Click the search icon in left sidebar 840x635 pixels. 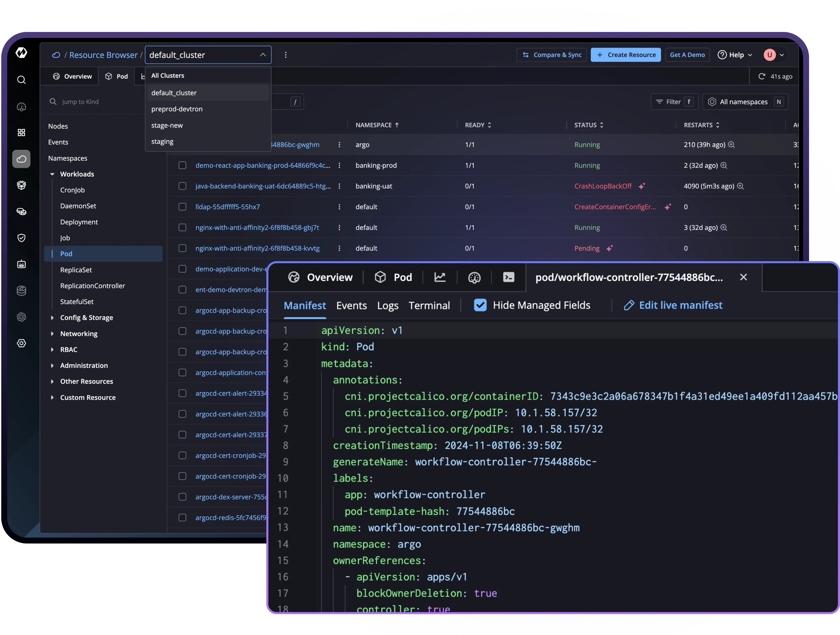coord(21,80)
